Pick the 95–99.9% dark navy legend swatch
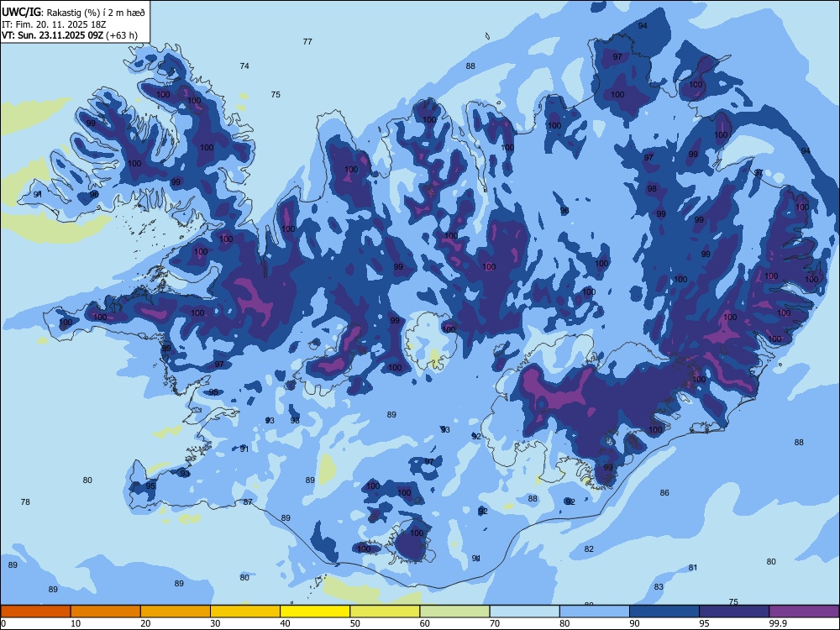 coord(734,612)
